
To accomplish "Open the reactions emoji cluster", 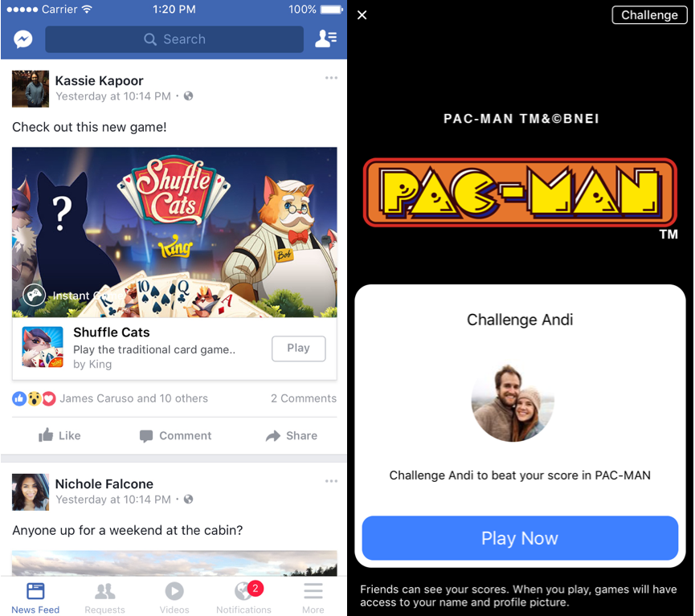I will (x=34, y=398).
